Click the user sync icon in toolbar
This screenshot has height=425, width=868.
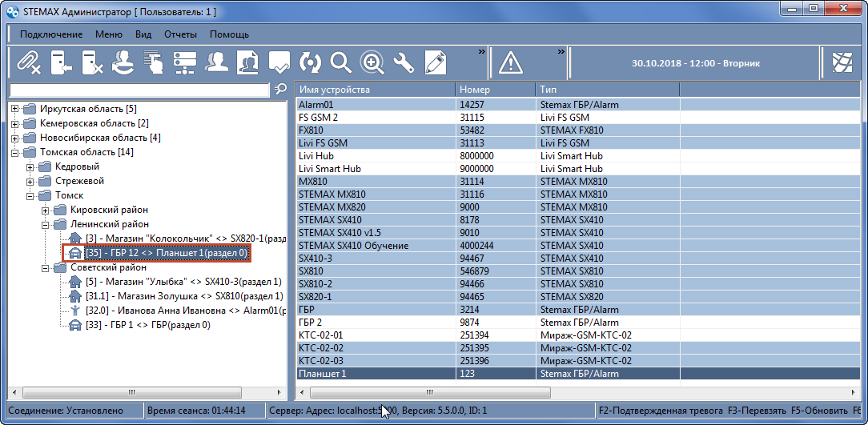point(123,62)
